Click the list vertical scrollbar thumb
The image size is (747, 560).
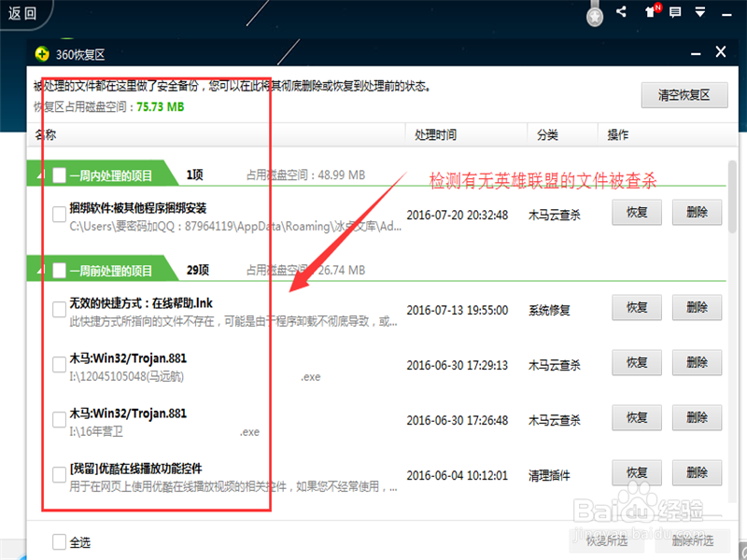point(732,197)
